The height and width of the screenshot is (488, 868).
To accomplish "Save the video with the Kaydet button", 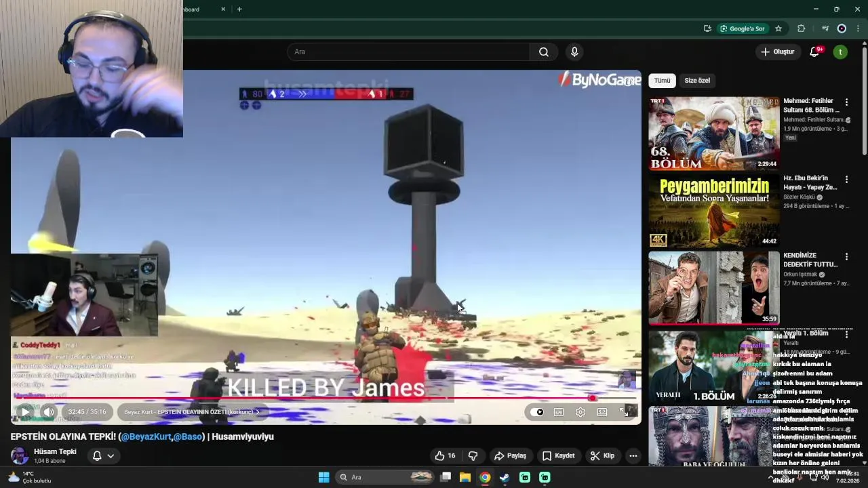I will [558, 455].
